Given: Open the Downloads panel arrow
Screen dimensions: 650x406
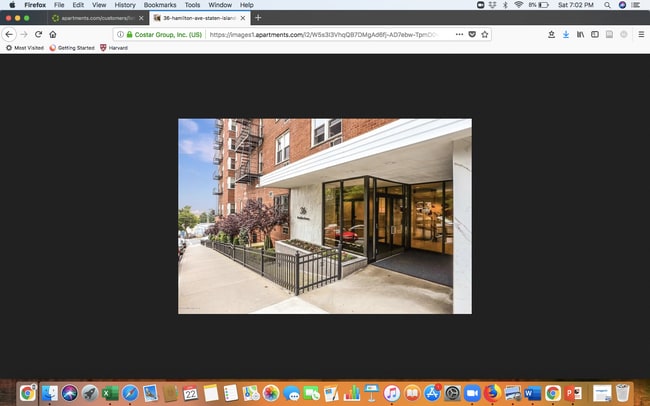Looking at the screenshot, I should click(x=565, y=34).
